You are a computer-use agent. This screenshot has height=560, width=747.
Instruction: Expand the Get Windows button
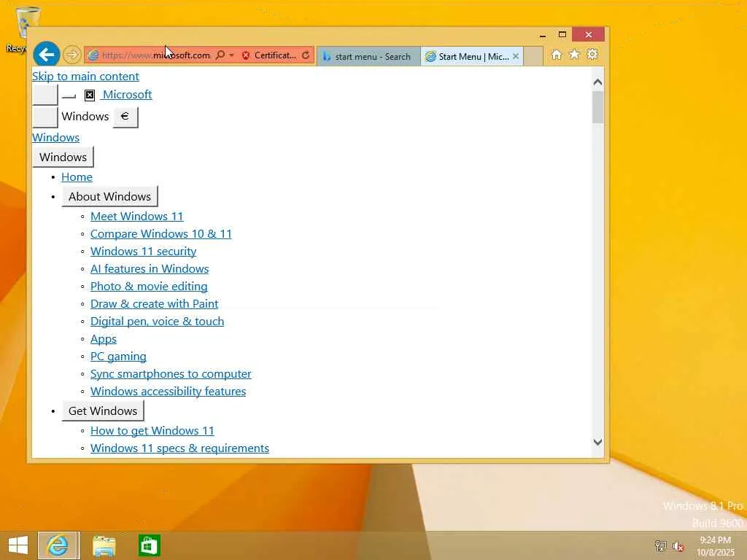click(103, 411)
